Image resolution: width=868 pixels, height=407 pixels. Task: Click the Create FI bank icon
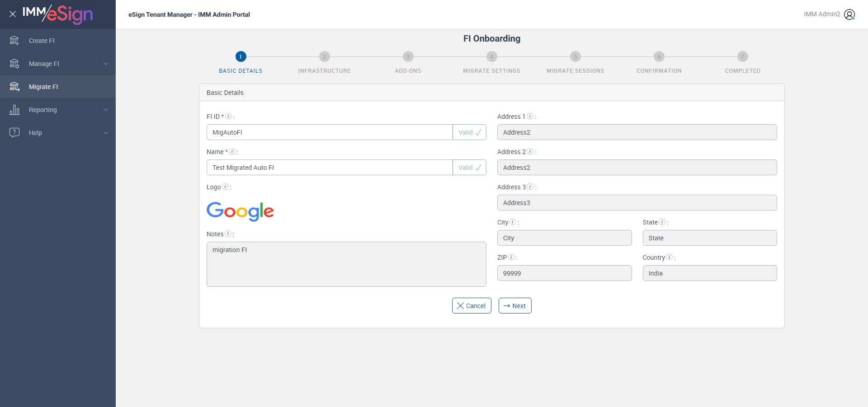coord(14,41)
